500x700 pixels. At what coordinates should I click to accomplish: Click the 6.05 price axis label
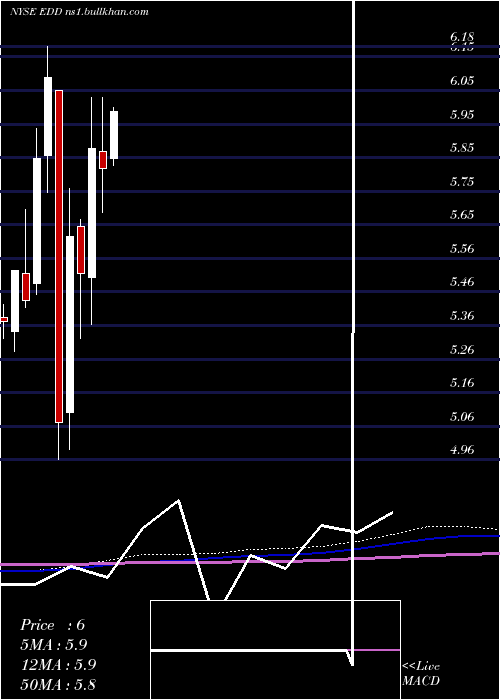pyautogui.click(x=462, y=81)
